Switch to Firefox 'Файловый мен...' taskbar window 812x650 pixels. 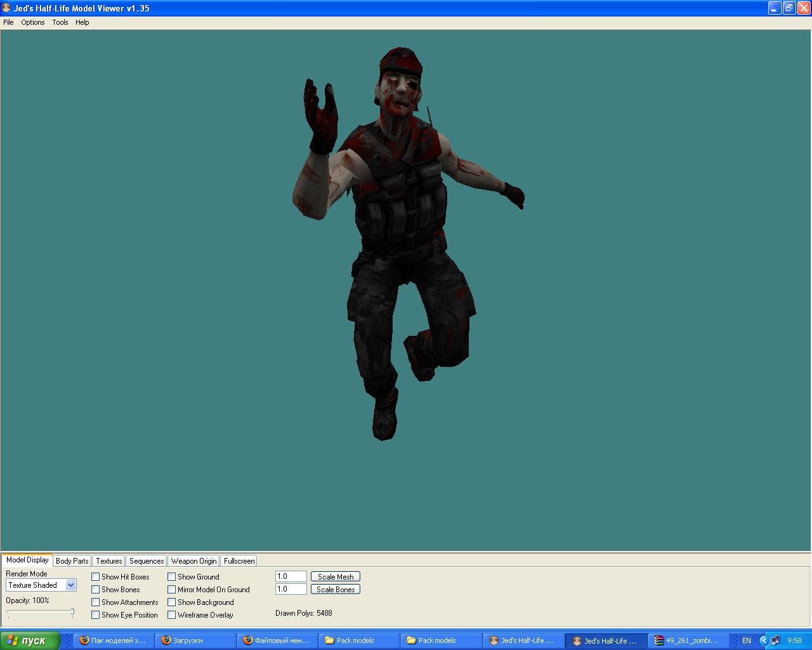click(x=277, y=640)
